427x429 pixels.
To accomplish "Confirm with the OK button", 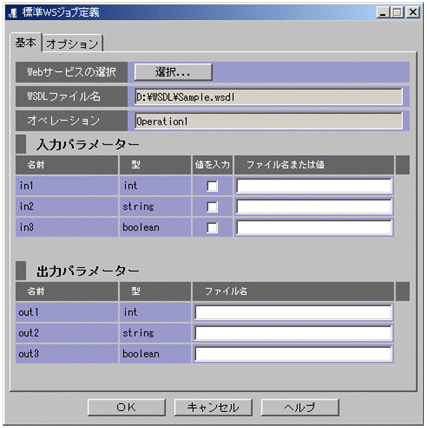I will point(127,407).
